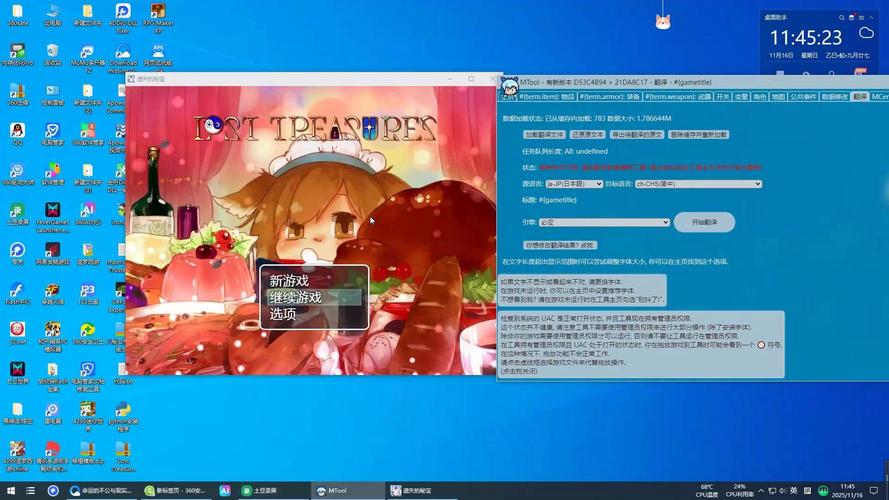The height and width of the screenshot is (500, 889).
Task: Switch to the 开关 tab
Action: [722, 97]
